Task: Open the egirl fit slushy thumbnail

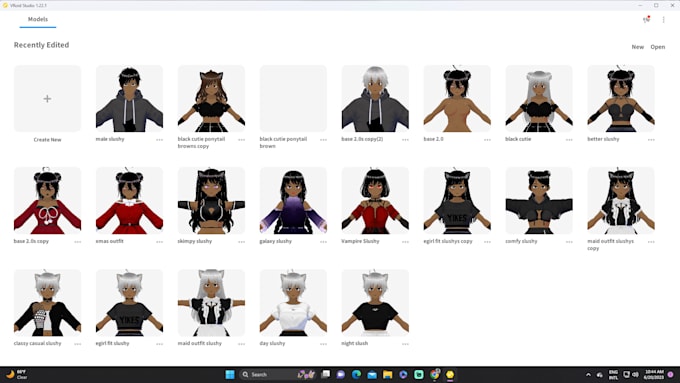Action: pyautogui.click(x=129, y=303)
